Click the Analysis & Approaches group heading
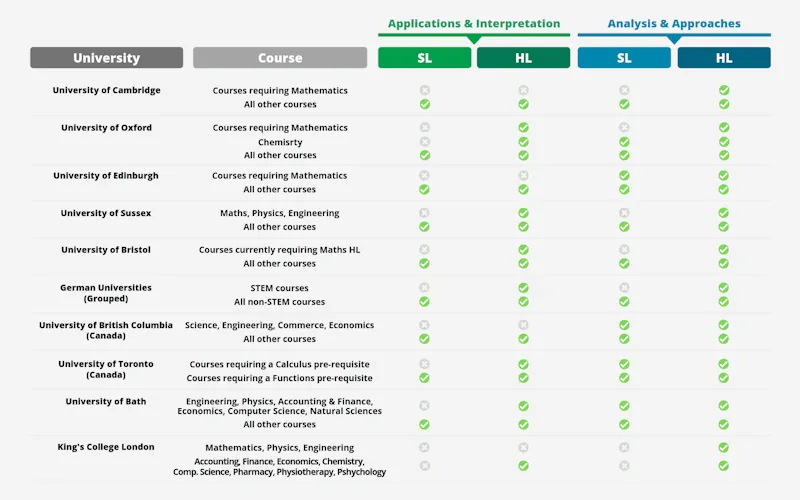The width and height of the screenshot is (800, 500). 674,24
